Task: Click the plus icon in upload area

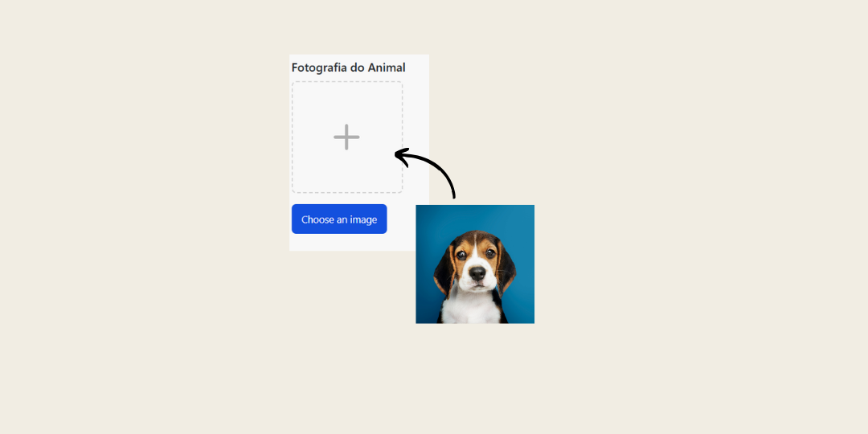Action: point(346,137)
